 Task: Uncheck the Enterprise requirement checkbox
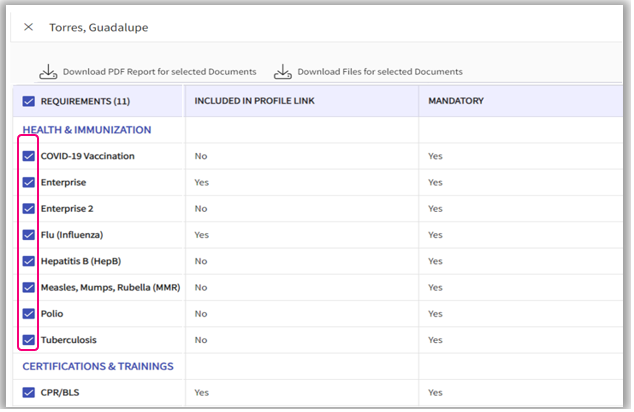pos(28,183)
